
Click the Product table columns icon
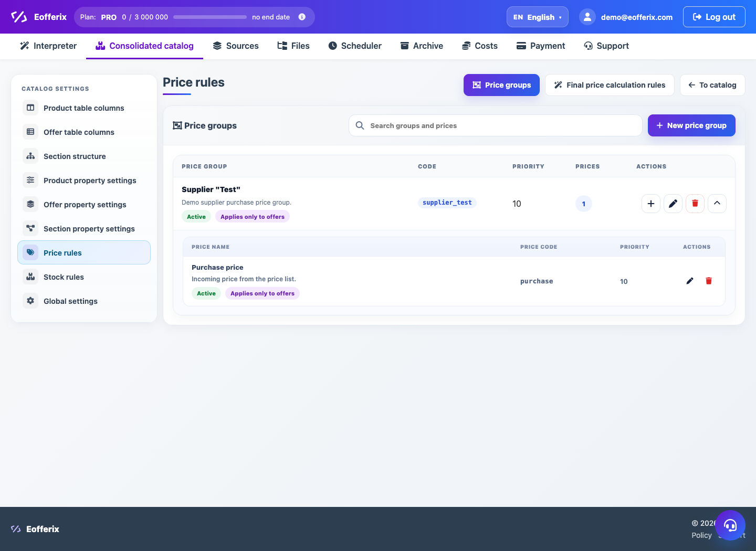click(30, 108)
